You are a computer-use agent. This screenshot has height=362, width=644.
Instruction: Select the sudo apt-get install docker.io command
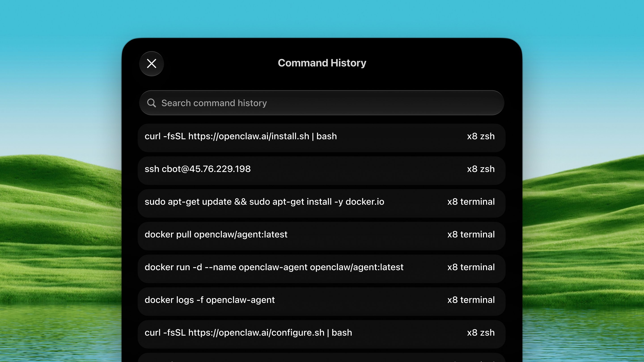(322, 203)
